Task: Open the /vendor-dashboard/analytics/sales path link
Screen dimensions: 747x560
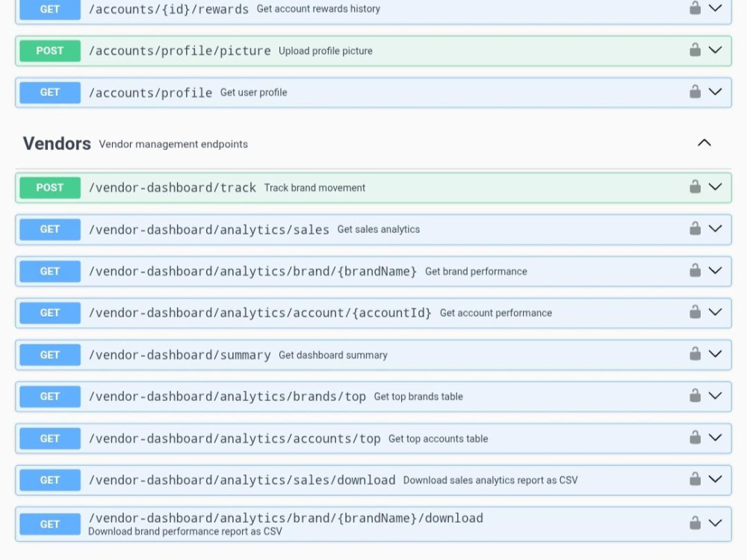Action: point(208,229)
